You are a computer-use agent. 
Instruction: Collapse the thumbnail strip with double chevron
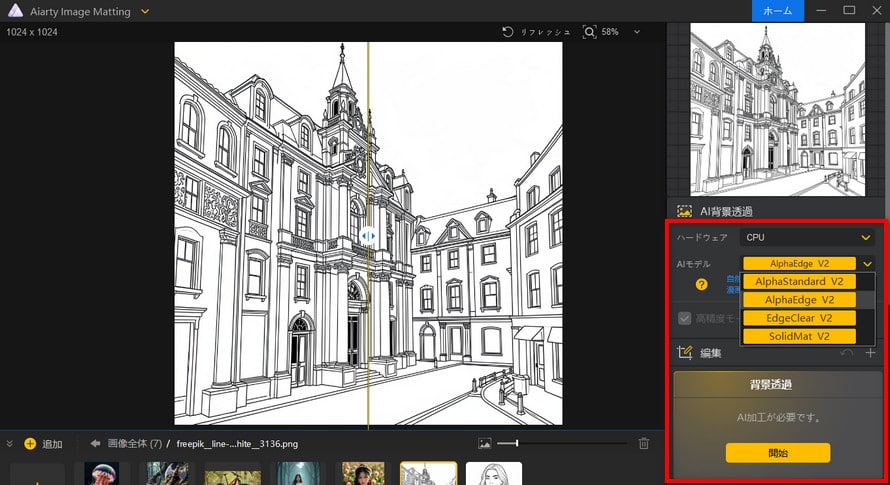point(10,444)
